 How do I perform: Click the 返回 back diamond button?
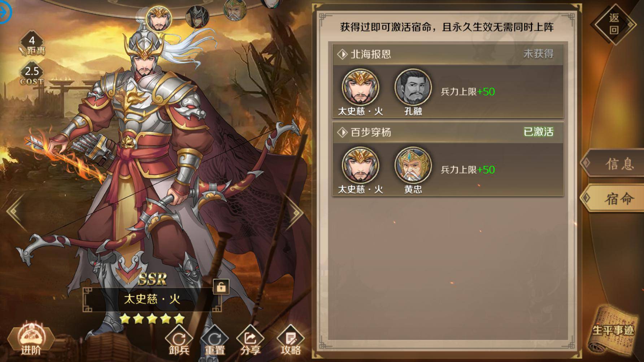614,24
